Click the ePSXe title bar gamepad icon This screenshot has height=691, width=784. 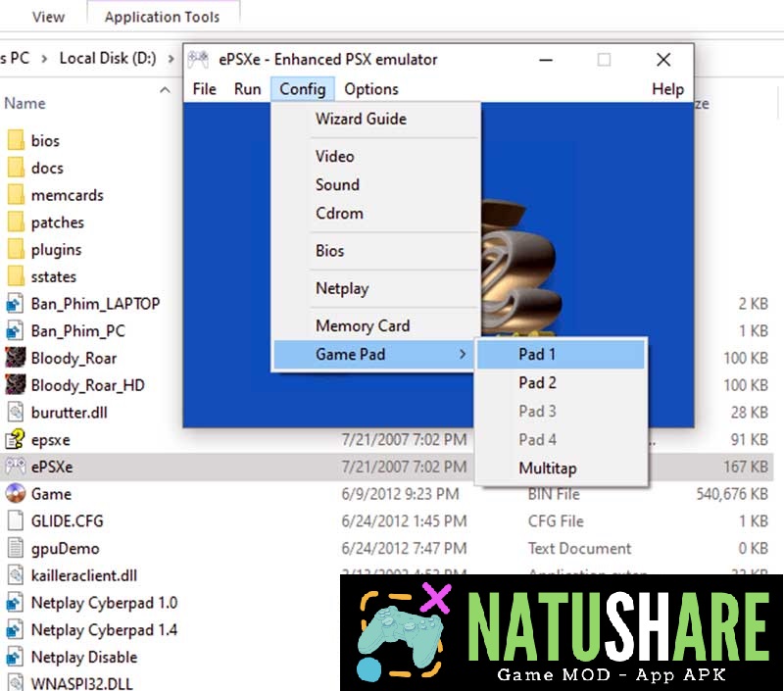click(x=199, y=60)
